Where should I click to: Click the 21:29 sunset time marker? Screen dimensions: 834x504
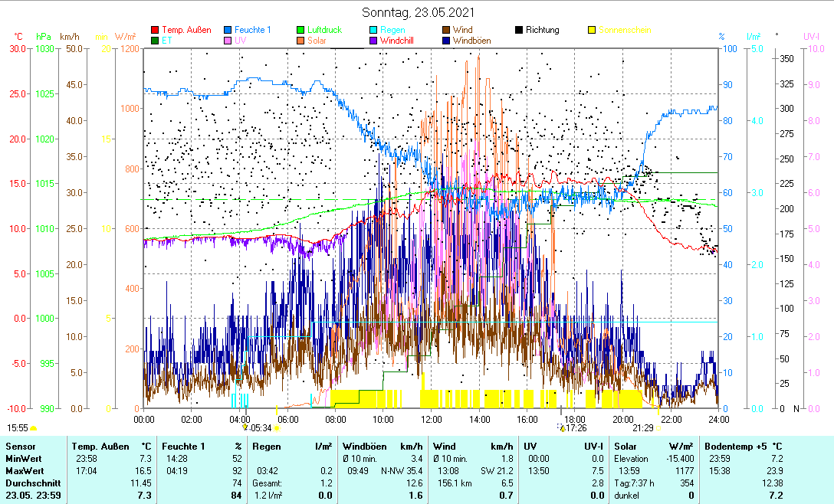[642, 427]
